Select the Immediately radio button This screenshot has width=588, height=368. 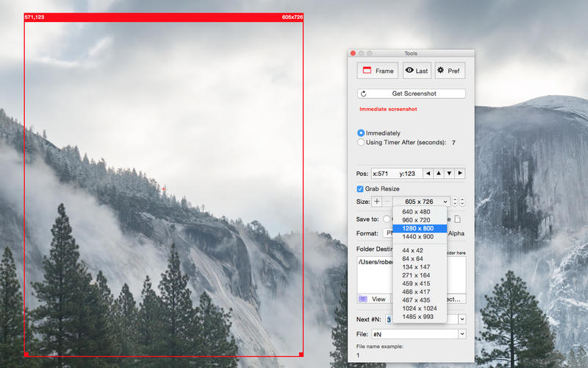click(x=361, y=133)
